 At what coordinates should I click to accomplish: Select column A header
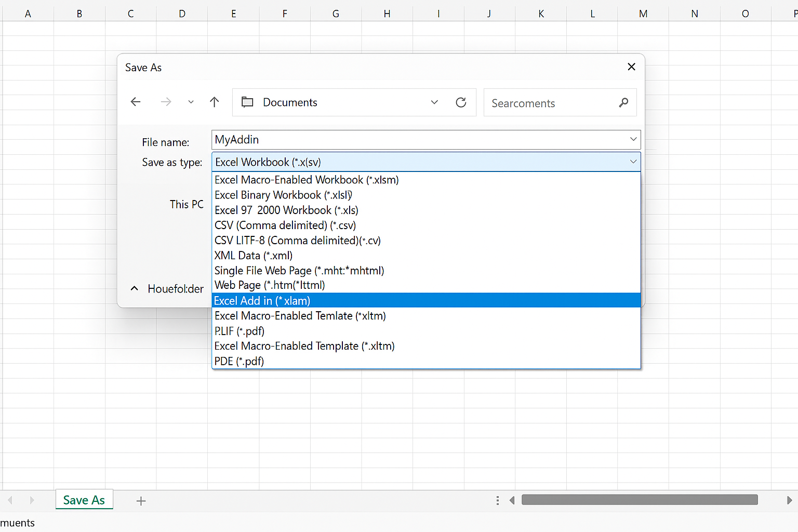tap(28, 14)
